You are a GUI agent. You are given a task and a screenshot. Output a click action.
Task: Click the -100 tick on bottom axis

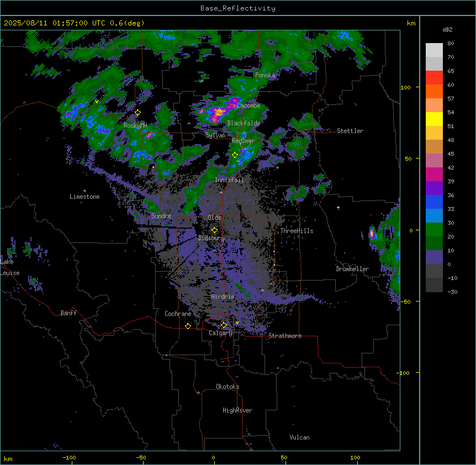click(x=70, y=457)
